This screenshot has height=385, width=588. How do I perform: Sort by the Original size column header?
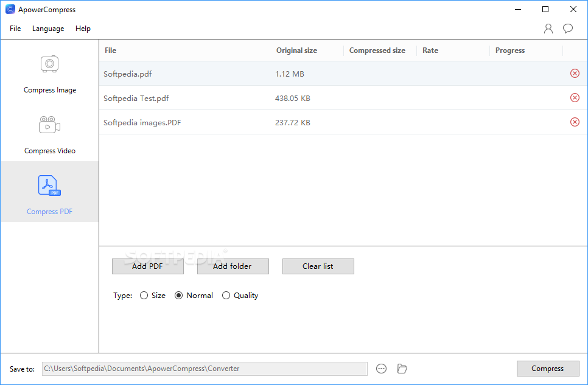(296, 50)
